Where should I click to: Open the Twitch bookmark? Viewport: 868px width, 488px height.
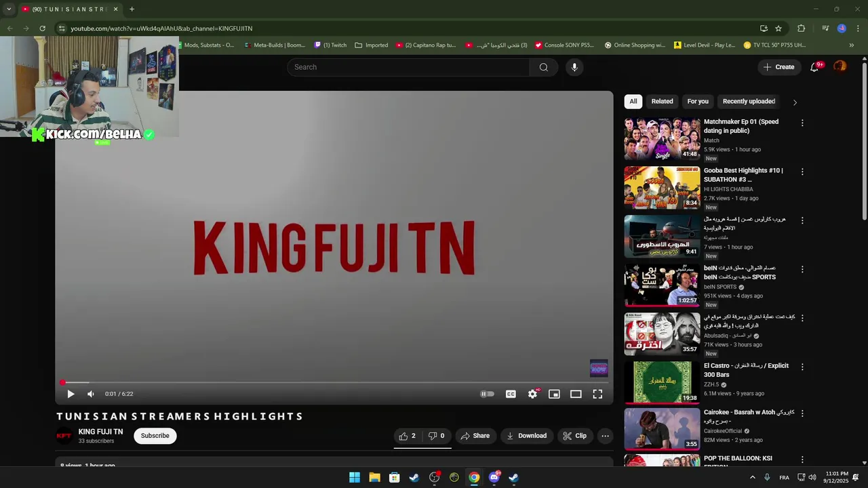(x=330, y=45)
